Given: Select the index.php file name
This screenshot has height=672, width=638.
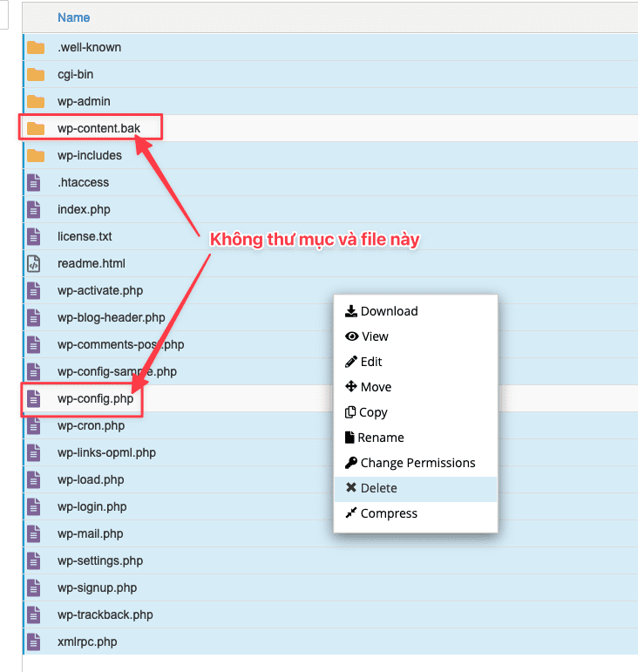Looking at the screenshot, I should tap(84, 210).
